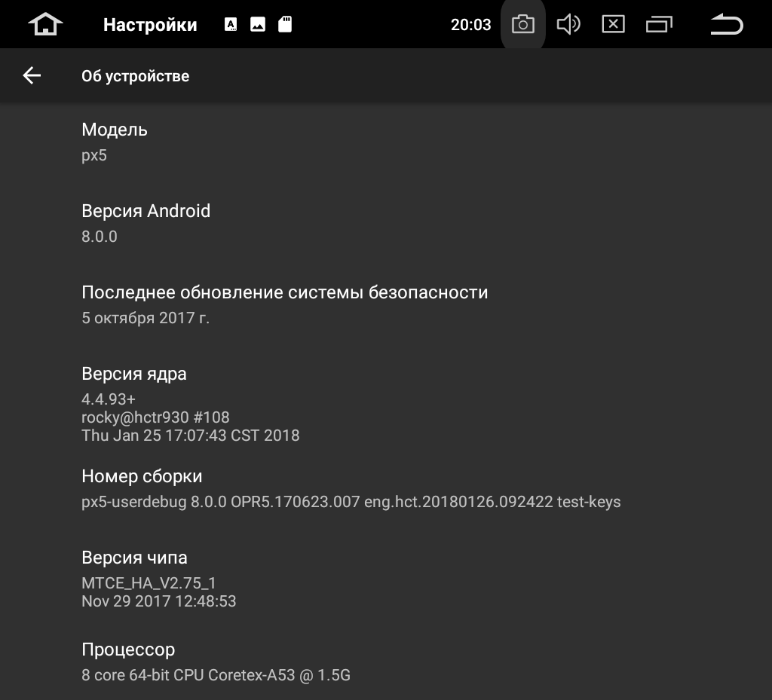Image resolution: width=772 pixels, height=700 pixels.
Task: Select the 5 октября 2017 г. date
Action: click(x=146, y=318)
